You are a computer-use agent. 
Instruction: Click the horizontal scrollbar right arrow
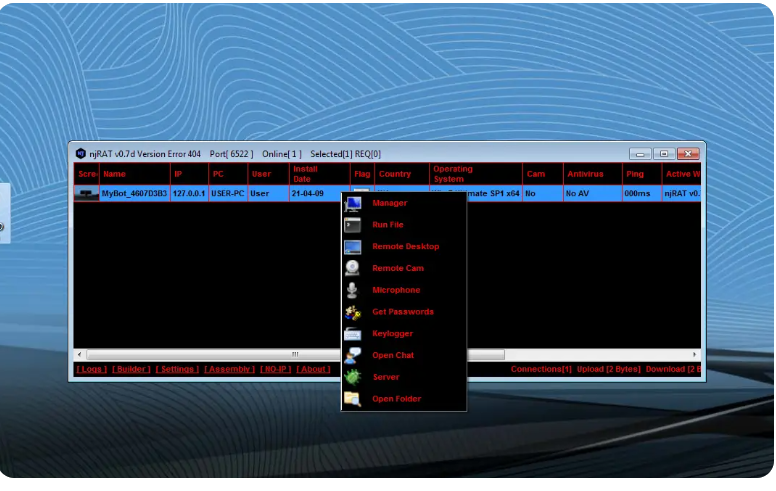(694, 354)
